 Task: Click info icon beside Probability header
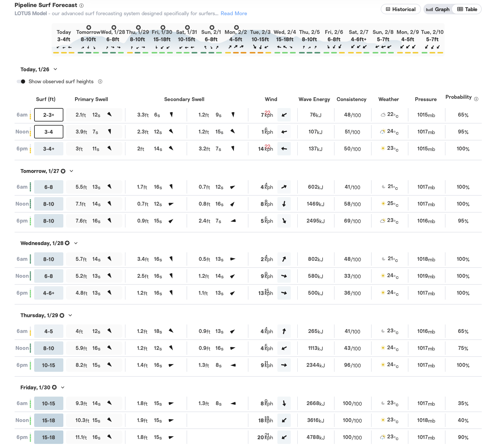pyautogui.click(x=476, y=99)
